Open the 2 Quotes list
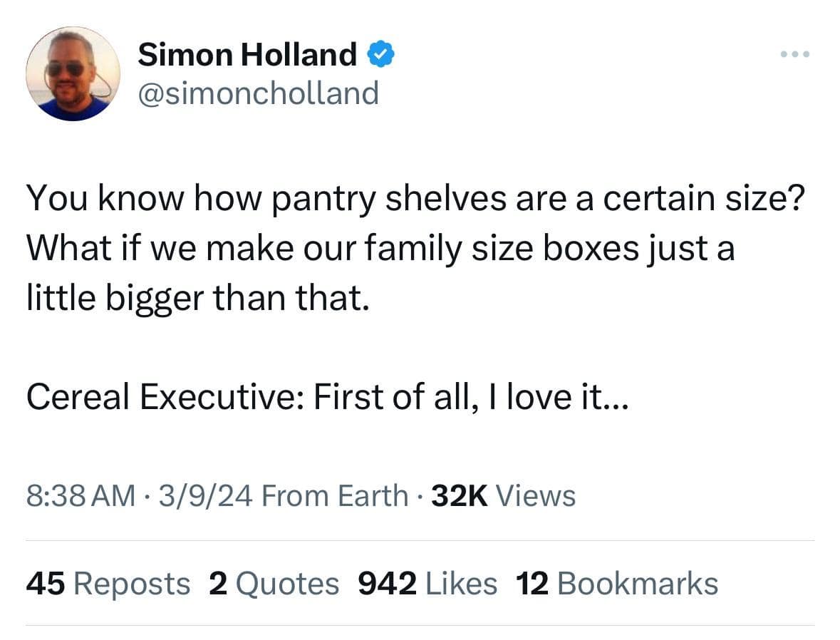 point(274,584)
